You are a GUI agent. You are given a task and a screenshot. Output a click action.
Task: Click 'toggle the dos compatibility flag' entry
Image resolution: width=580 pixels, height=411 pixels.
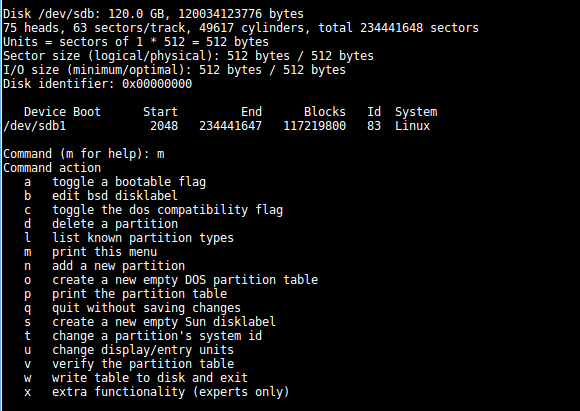167,210
